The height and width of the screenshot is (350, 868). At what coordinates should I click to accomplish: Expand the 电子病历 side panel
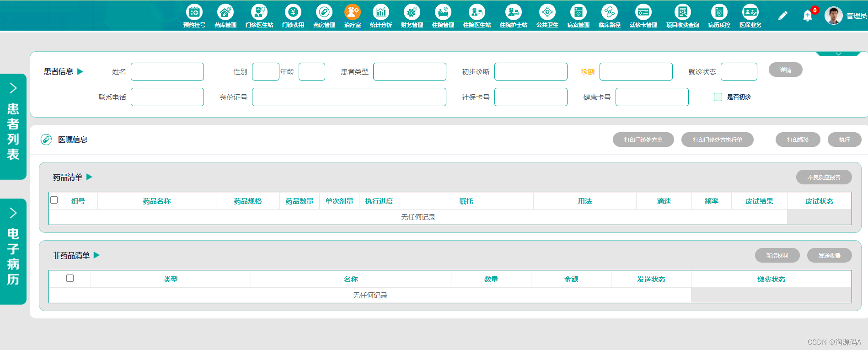point(13,252)
